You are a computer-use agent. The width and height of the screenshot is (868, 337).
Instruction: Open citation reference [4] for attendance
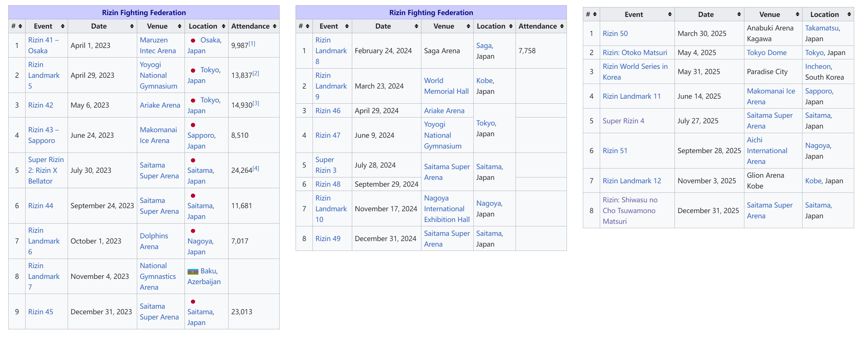coord(256,168)
